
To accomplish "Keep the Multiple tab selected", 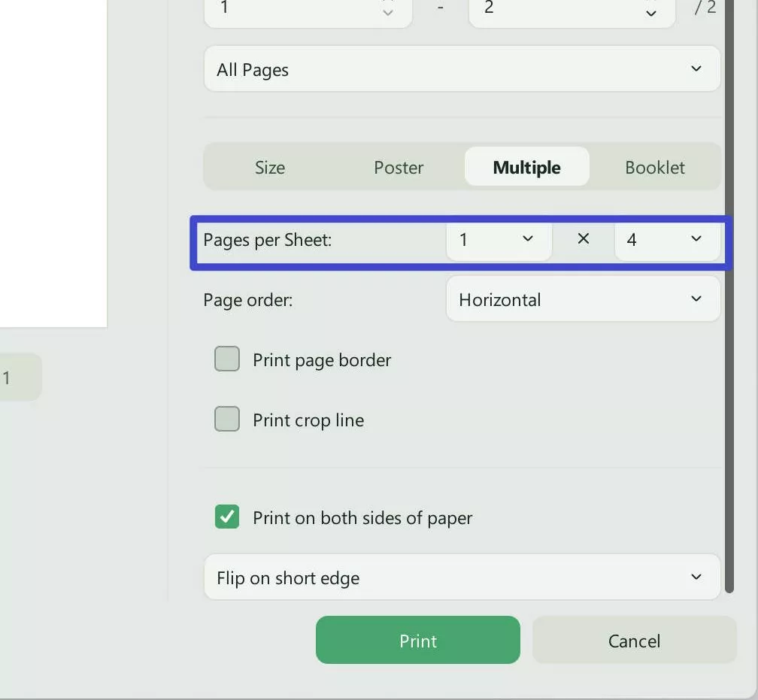I will [x=526, y=167].
